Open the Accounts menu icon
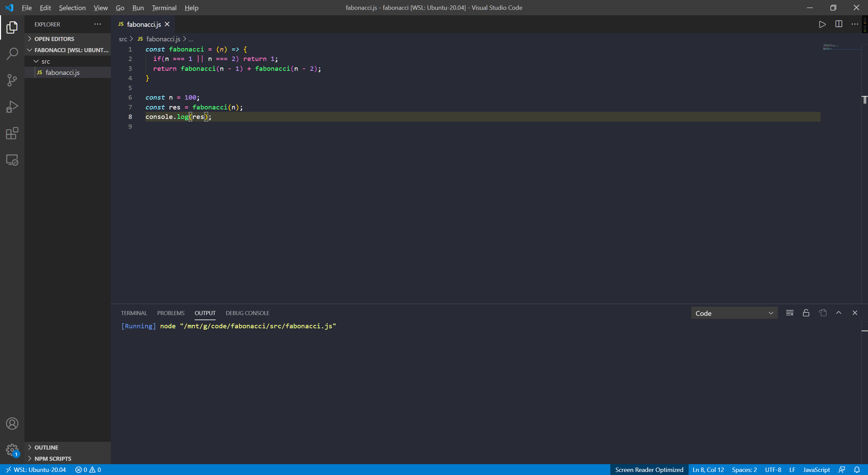This screenshot has width=868, height=475. 12,424
